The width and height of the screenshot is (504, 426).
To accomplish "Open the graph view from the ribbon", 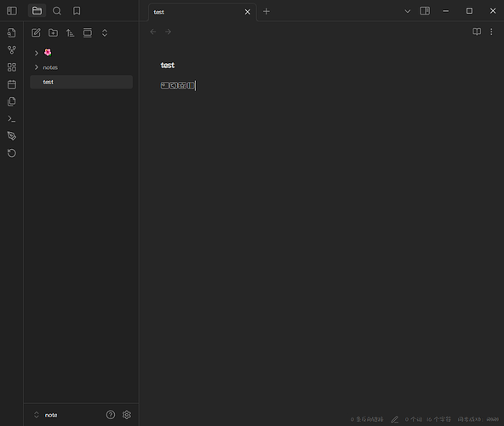I will tap(12, 50).
